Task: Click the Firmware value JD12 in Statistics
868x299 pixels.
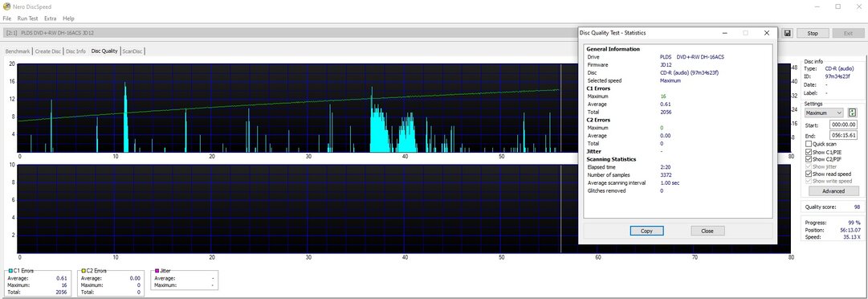Action: click(x=666, y=65)
